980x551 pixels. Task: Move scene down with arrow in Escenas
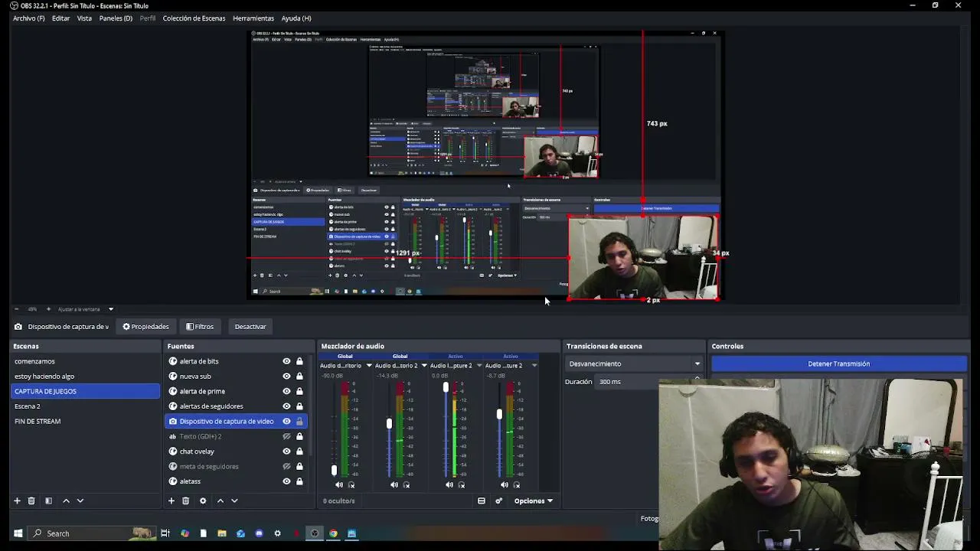80,500
